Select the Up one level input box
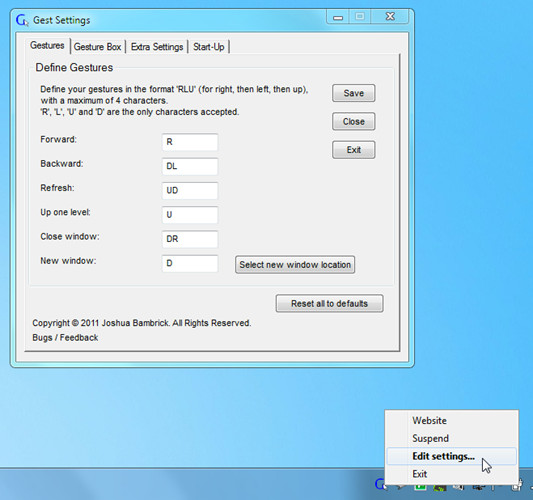The image size is (533, 500). pyautogui.click(x=190, y=215)
